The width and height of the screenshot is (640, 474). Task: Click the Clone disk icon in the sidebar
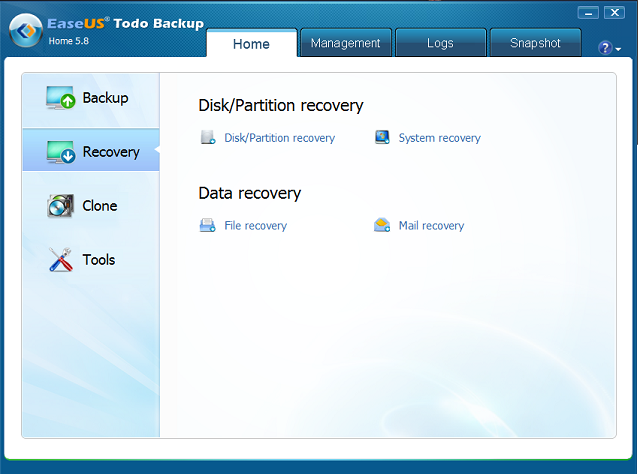point(60,206)
